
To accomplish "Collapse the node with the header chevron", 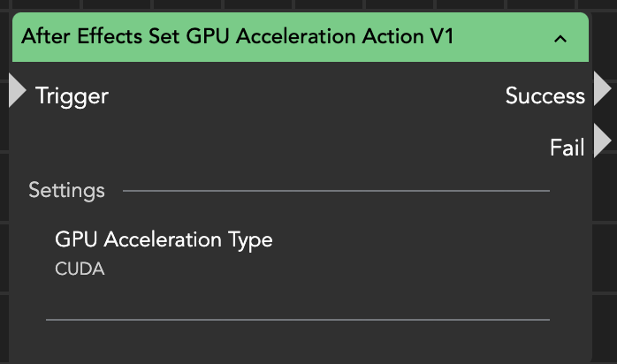I will [x=560, y=38].
